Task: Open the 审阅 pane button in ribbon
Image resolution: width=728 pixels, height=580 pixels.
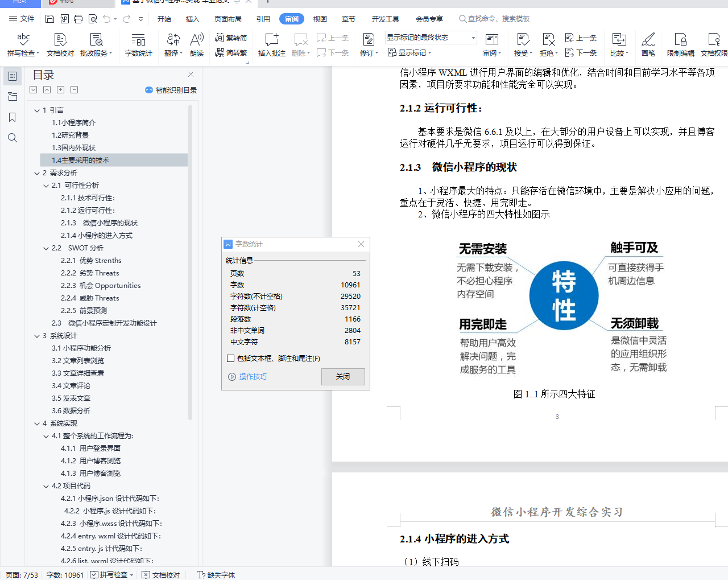Action: point(492,44)
